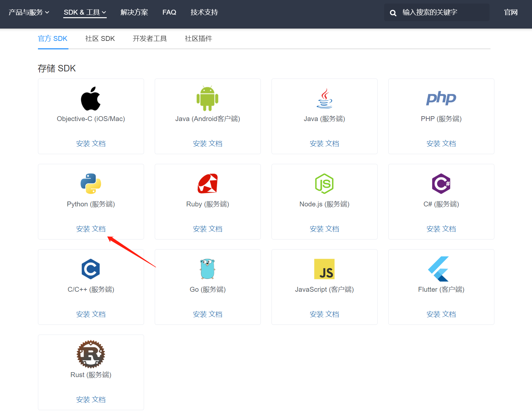The height and width of the screenshot is (417, 532).
Task: Open 安装 link for Python (服务端)
Action: (x=83, y=229)
